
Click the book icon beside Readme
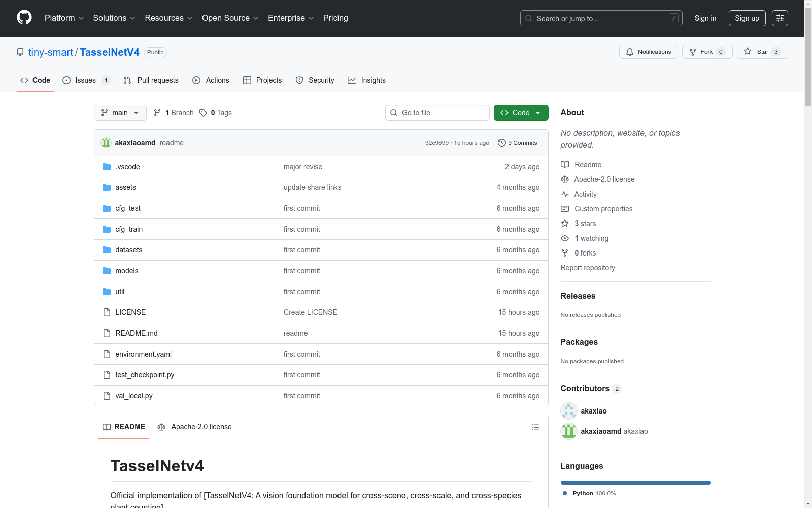[x=565, y=165]
